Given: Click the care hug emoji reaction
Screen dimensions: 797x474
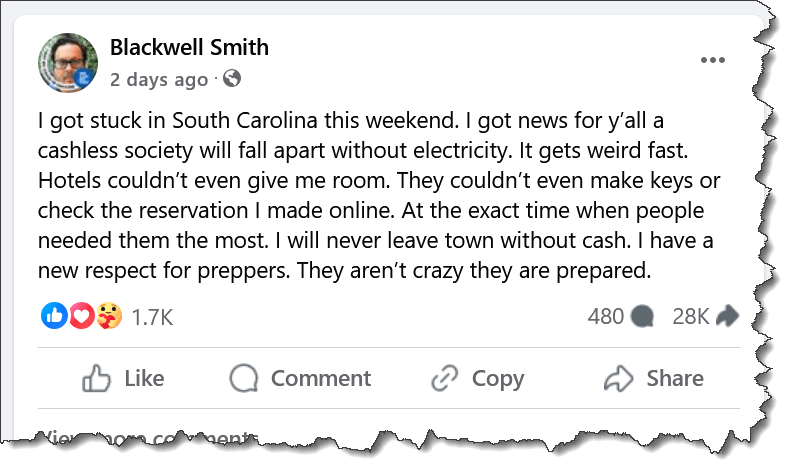Looking at the screenshot, I should click(108, 317).
